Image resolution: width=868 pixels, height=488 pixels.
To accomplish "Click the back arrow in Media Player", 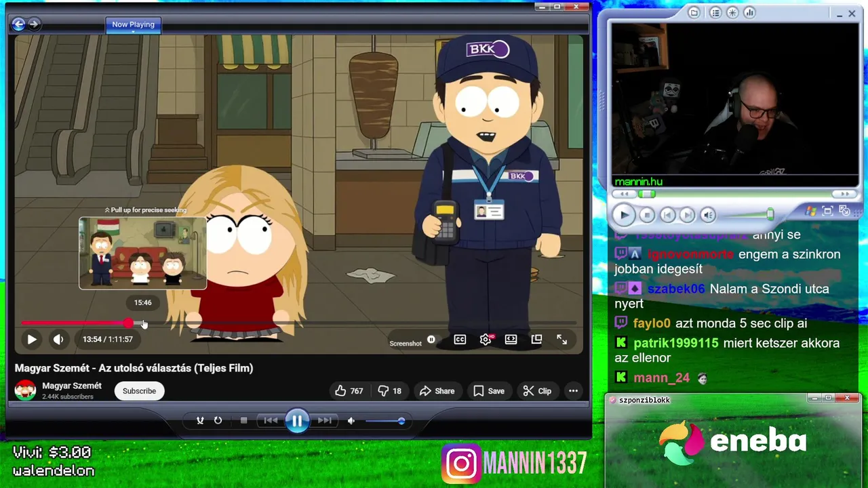I will pyautogui.click(x=18, y=24).
